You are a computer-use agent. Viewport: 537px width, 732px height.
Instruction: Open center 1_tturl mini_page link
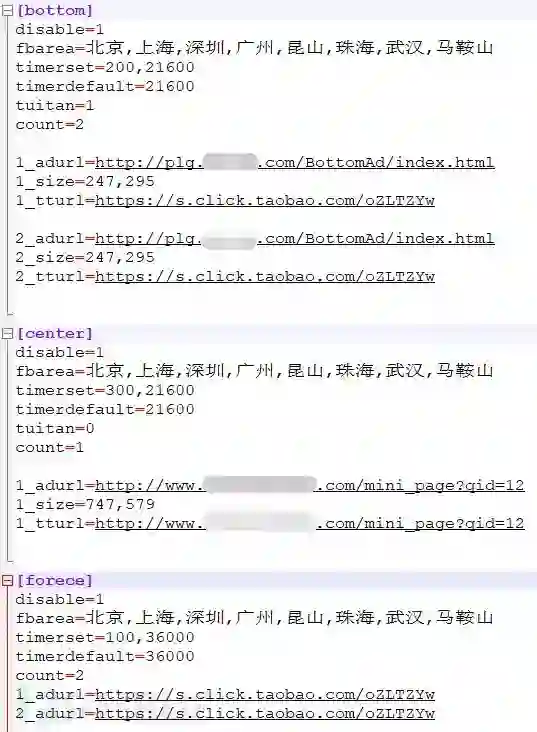(310, 523)
